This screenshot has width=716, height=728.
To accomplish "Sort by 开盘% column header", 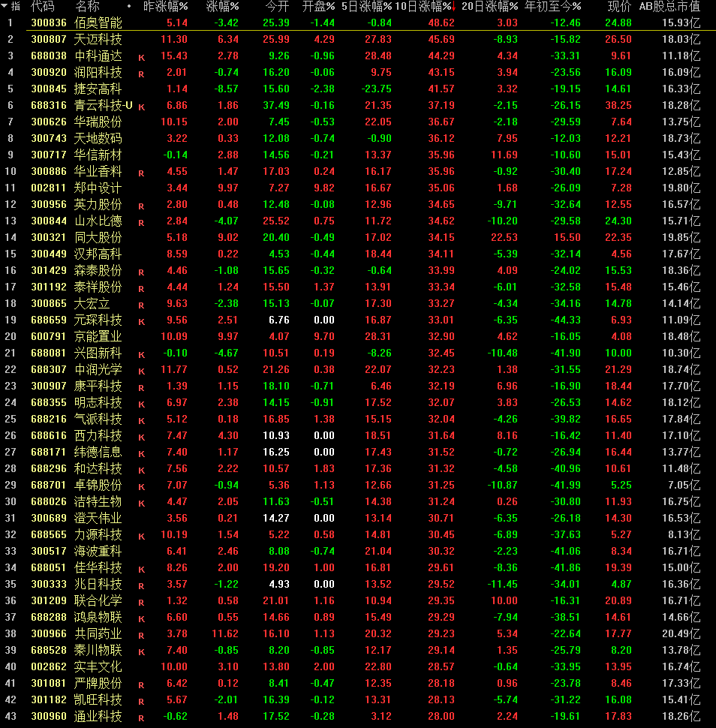I will coord(318,7).
